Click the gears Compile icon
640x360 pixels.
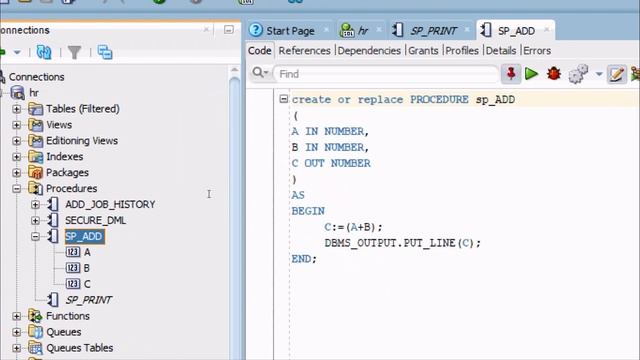(578, 74)
